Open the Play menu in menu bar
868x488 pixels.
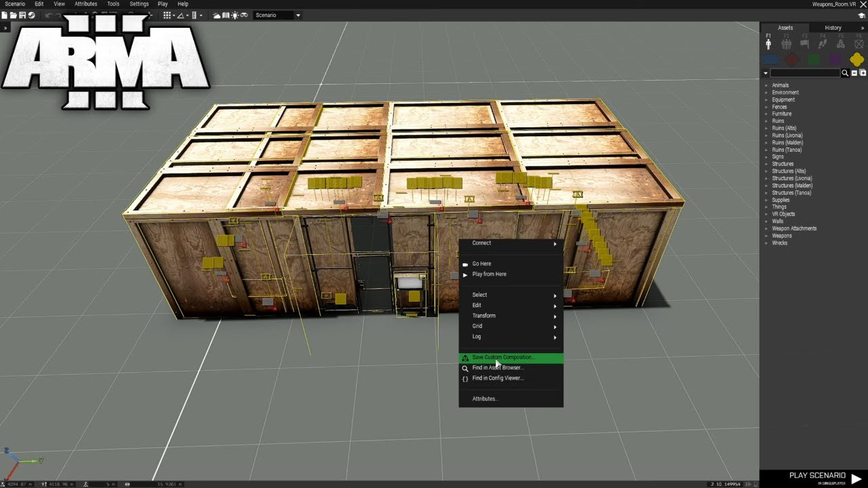[x=163, y=4]
